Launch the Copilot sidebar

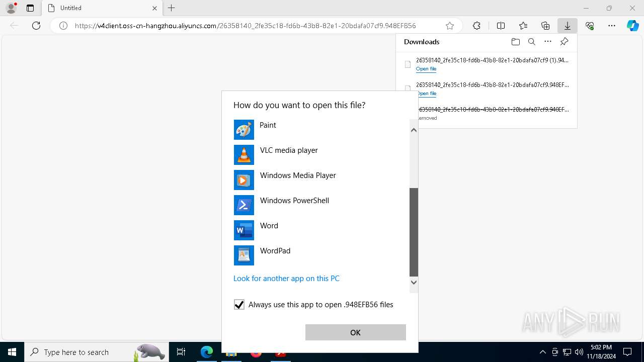(632, 26)
